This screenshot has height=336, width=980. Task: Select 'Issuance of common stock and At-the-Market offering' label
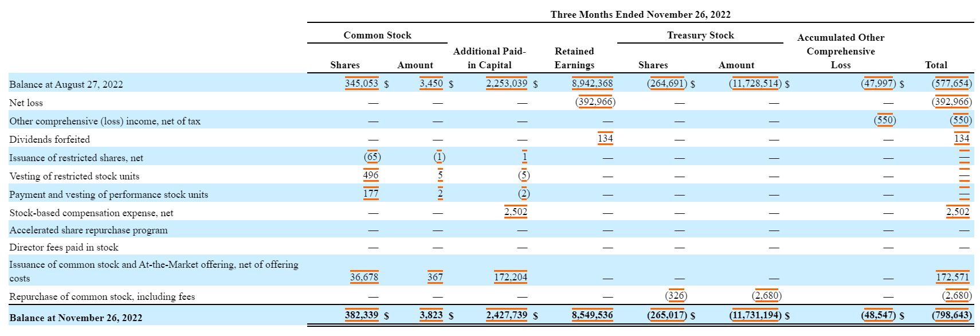pos(154,271)
